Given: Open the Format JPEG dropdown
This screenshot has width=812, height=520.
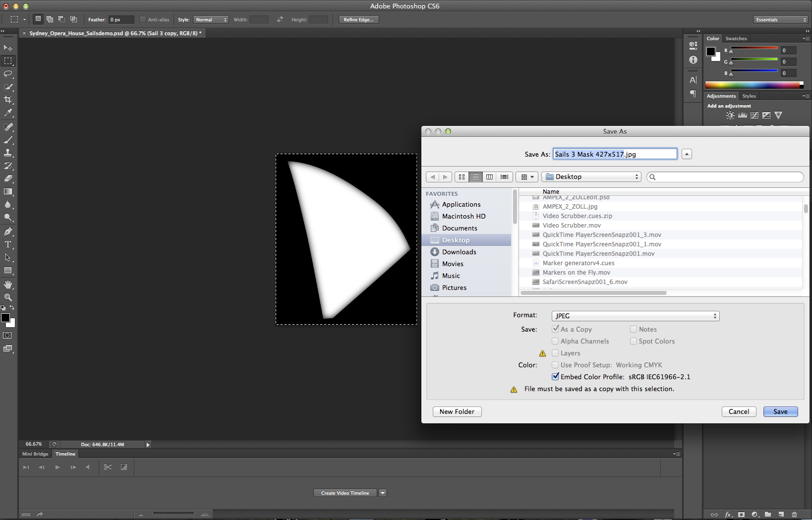Looking at the screenshot, I should (635, 316).
